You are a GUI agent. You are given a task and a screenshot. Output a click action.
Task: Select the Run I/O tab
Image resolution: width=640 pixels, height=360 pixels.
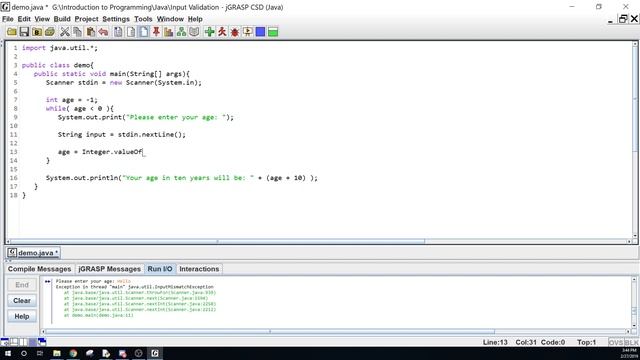[x=160, y=269]
